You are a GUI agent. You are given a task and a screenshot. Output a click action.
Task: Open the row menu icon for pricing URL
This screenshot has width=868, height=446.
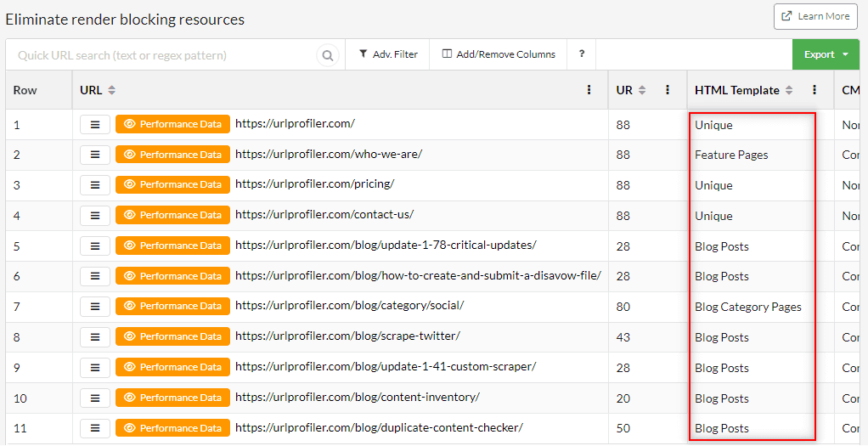coord(95,185)
